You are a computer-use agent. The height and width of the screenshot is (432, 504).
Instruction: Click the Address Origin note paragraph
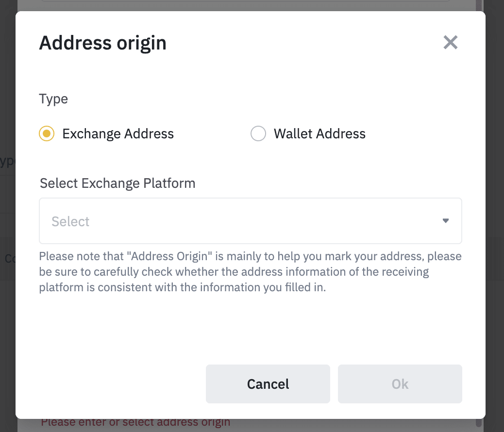(x=250, y=271)
